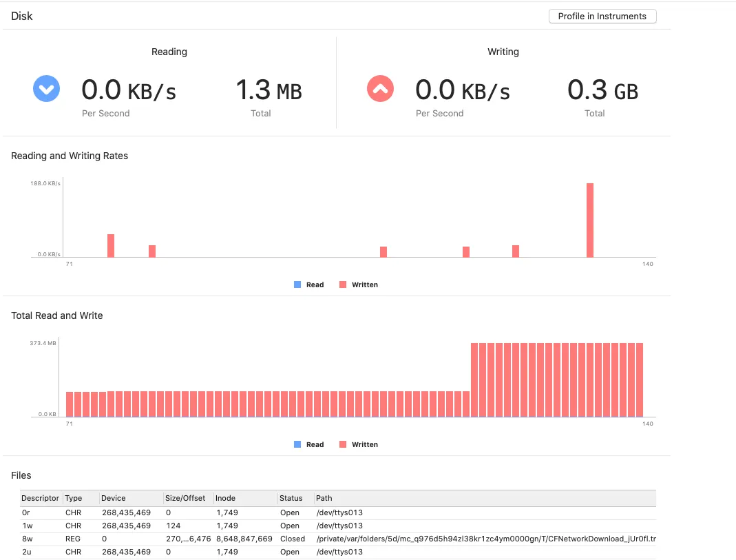Viewport: 736px width, 560px height.
Task: Click the CFNetworkDownload file path cell
Action: click(486, 539)
